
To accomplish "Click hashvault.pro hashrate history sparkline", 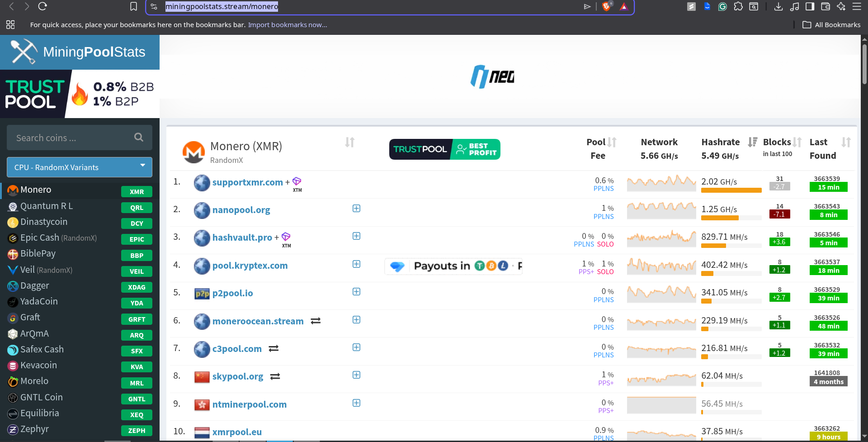I will coord(661,238).
